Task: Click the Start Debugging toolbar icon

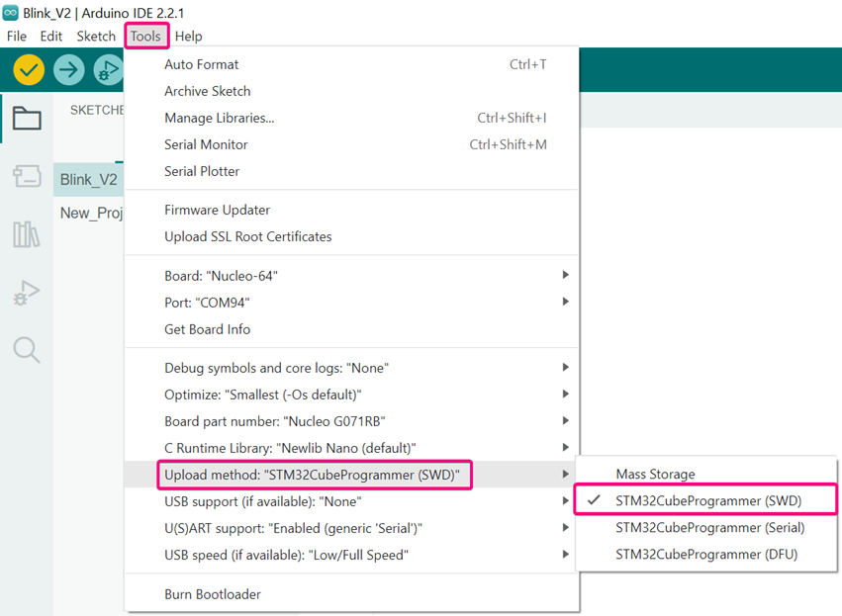Action: coord(107,70)
